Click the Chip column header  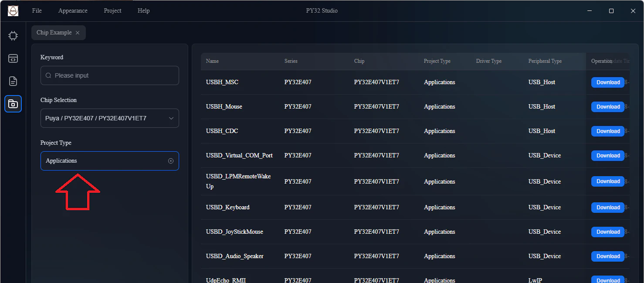(x=359, y=61)
